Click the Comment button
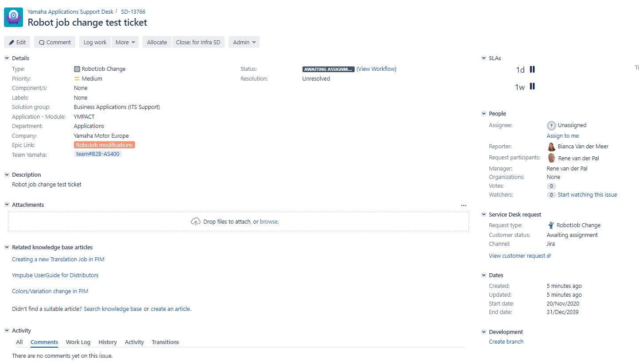639x364 pixels. pyautogui.click(x=54, y=42)
